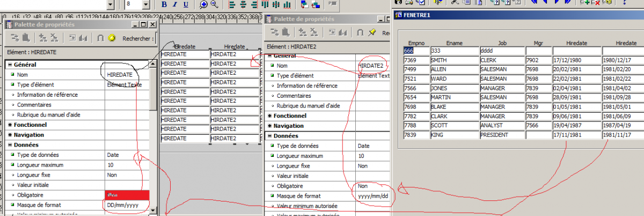Click the Cut scissors icon in runtime toolbar
This screenshot has height=216, width=644.
455,2
